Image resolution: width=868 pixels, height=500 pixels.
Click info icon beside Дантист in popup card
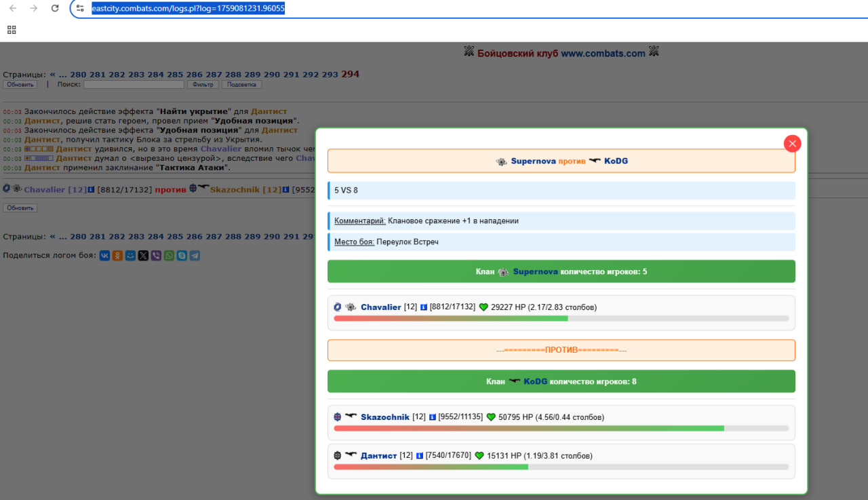[x=419, y=456]
